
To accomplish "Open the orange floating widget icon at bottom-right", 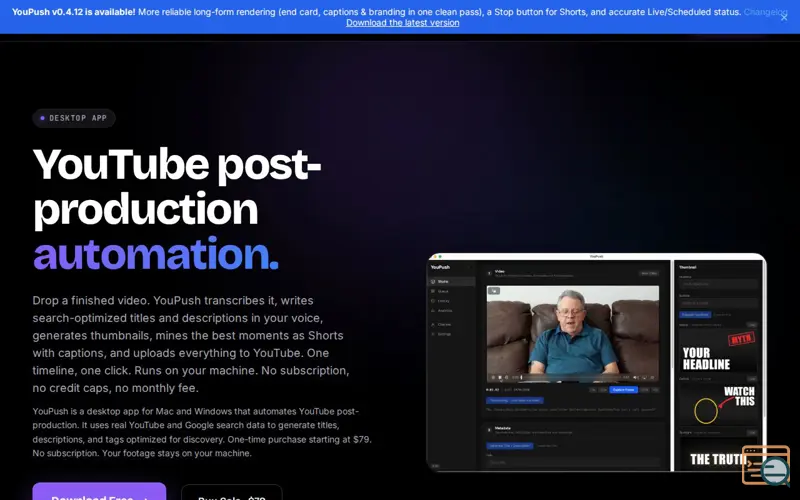I will coord(766,465).
